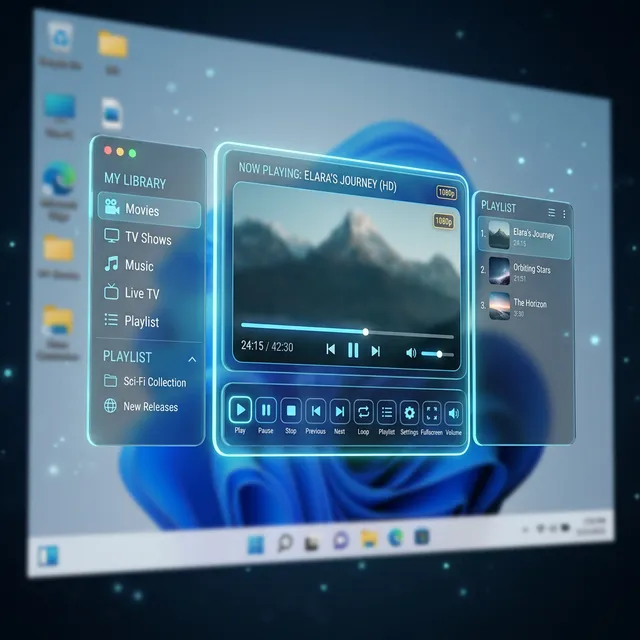Open the playlist panel three-dot menu

pos(564,214)
